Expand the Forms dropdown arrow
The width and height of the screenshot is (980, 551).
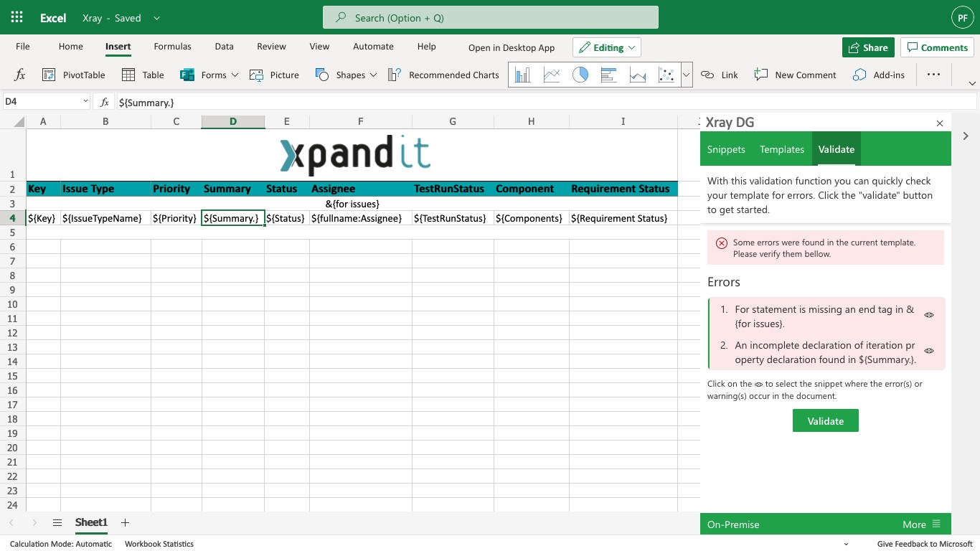click(x=235, y=75)
